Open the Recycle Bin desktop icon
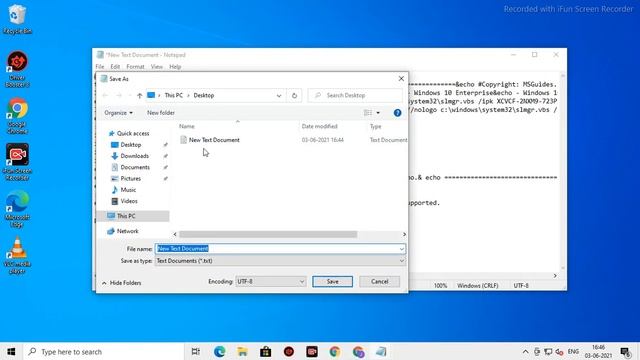Image resolution: width=640 pixels, height=360 pixels. click(17, 19)
